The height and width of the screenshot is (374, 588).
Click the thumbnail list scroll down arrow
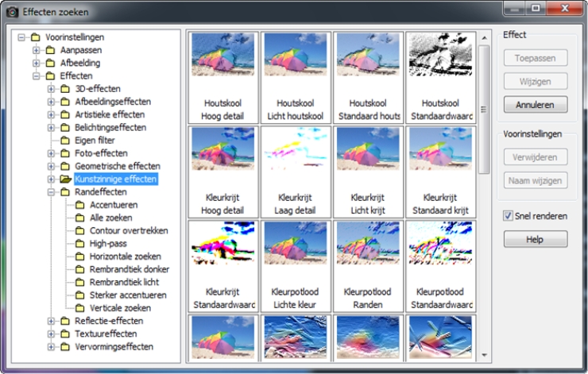[484, 355]
